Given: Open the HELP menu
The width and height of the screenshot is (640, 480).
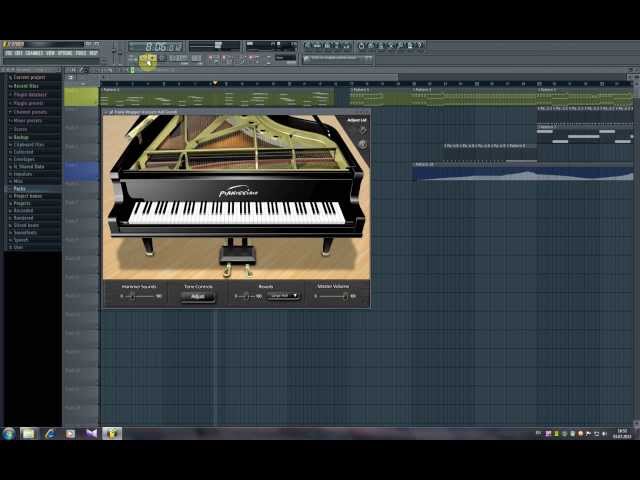Looking at the screenshot, I should (x=93, y=53).
